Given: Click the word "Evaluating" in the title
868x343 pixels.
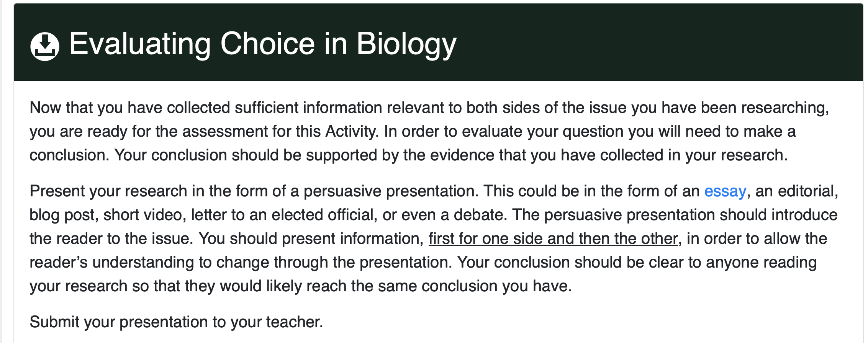Looking at the screenshot, I should (140, 44).
